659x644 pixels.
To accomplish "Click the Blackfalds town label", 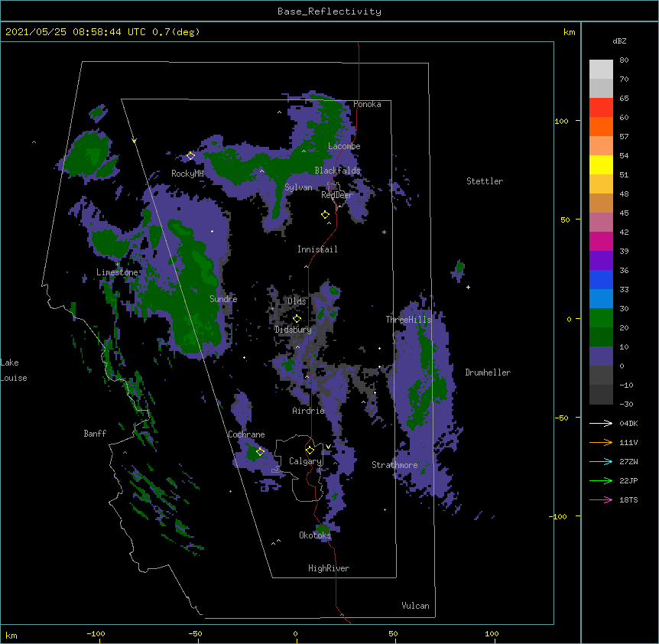I will tap(337, 171).
